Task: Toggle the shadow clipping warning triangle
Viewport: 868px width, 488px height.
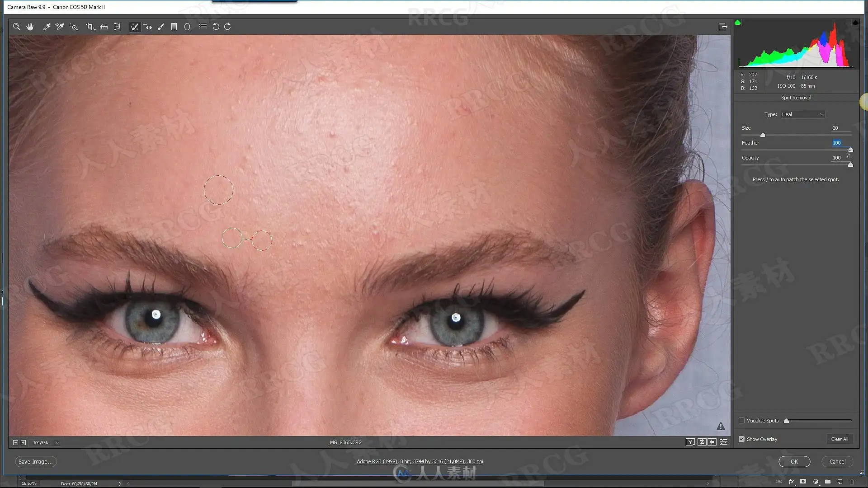Action: [738, 23]
